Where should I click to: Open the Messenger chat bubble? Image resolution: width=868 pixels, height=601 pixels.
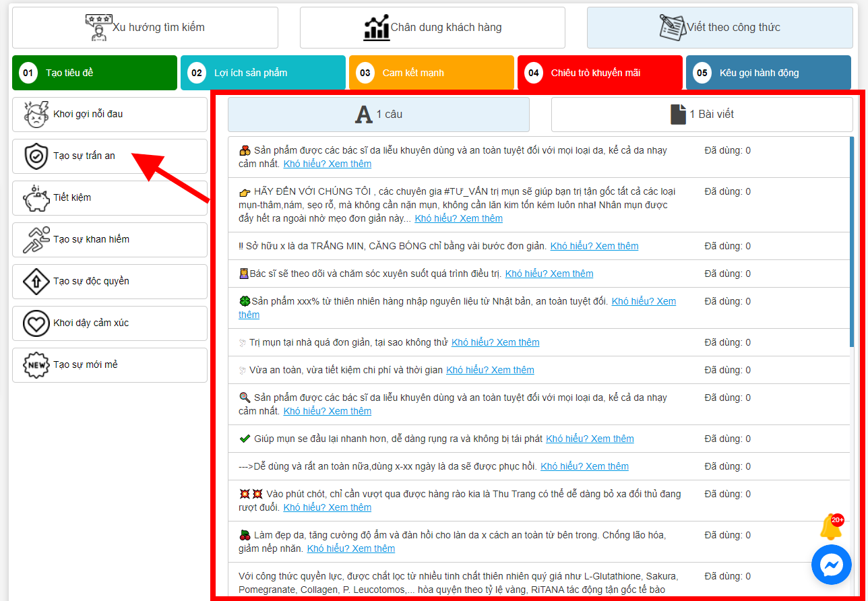pos(832,564)
